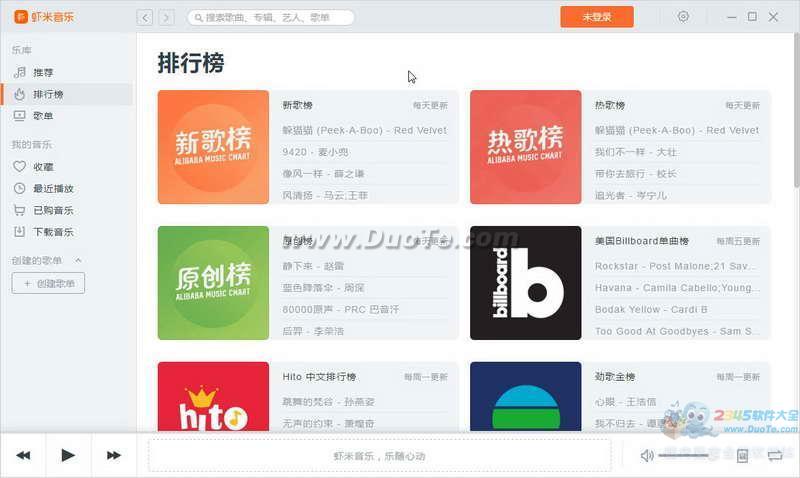Skip to the previous track
The height and width of the screenshot is (478, 800).
pos(23,455)
